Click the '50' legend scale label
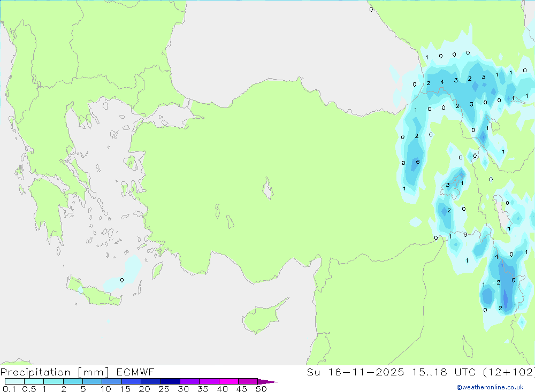The image size is (535, 392). point(261,389)
